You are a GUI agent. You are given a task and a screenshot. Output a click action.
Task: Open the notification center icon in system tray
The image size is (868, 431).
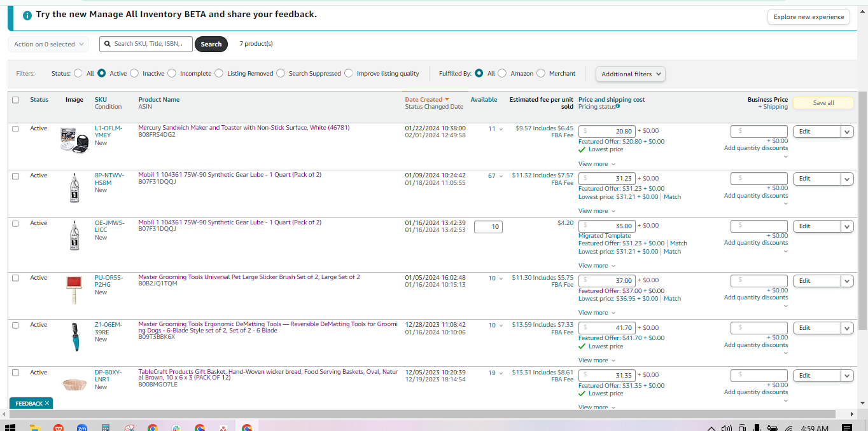tap(847, 428)
